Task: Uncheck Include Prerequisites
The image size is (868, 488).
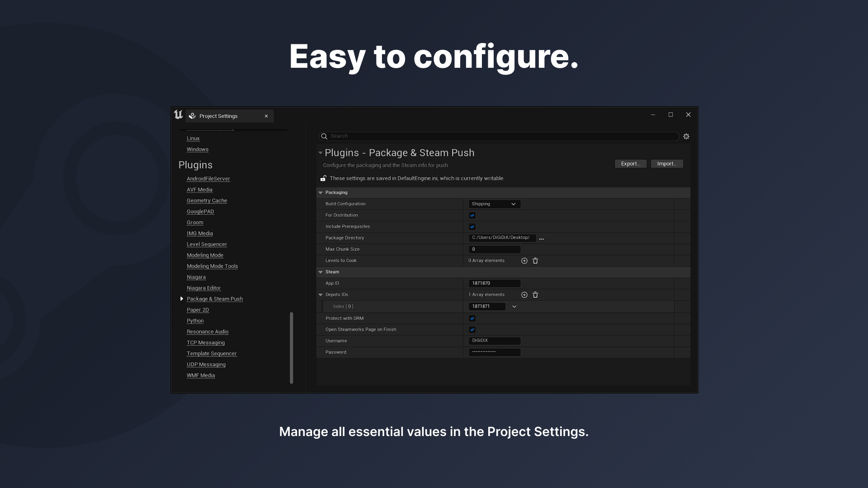Action: [472, 227]
